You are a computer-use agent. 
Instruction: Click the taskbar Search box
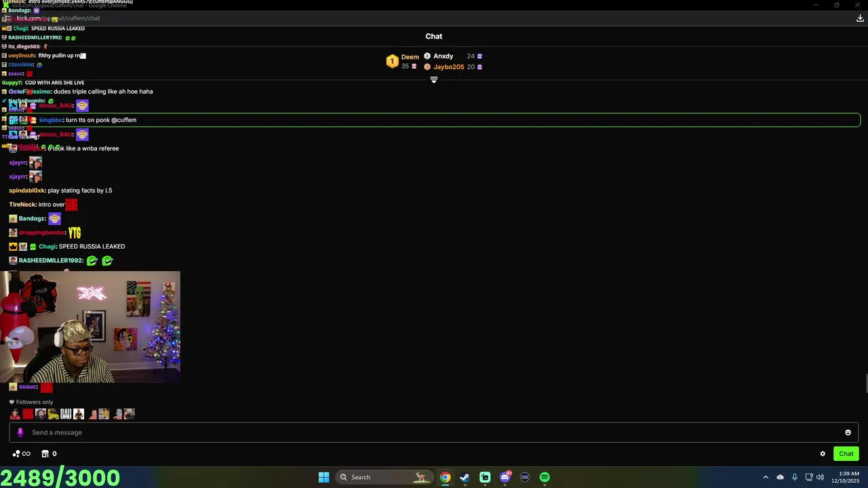[x=384, y=477]
